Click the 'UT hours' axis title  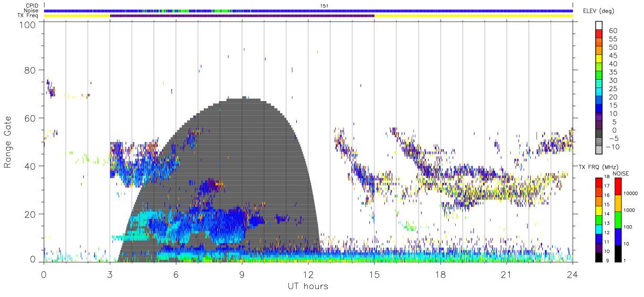click(x=307, y=287)
